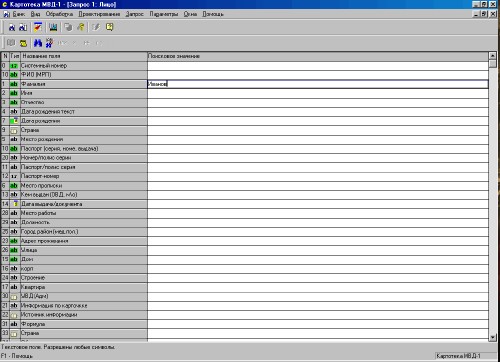Open the Проектирование menu

pyautogui.click(x=99, y=14)
